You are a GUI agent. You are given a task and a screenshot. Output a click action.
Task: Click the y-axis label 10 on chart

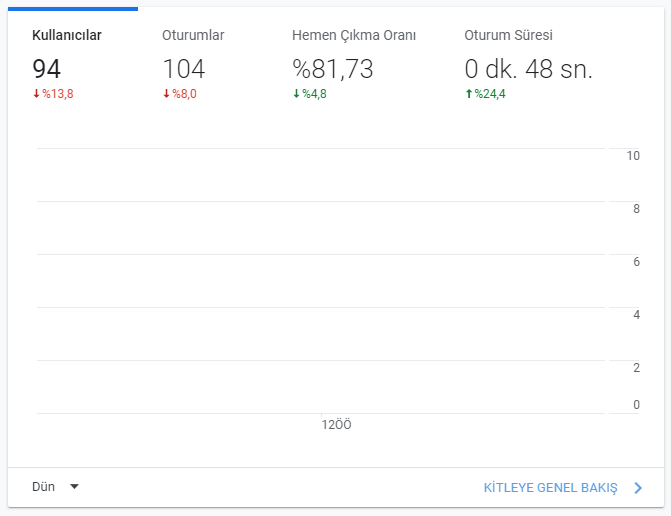pos(633,156)
